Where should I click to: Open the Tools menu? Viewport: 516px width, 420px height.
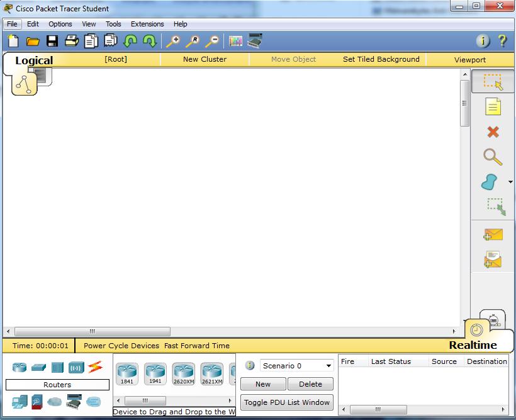click(x=113, y=24)
